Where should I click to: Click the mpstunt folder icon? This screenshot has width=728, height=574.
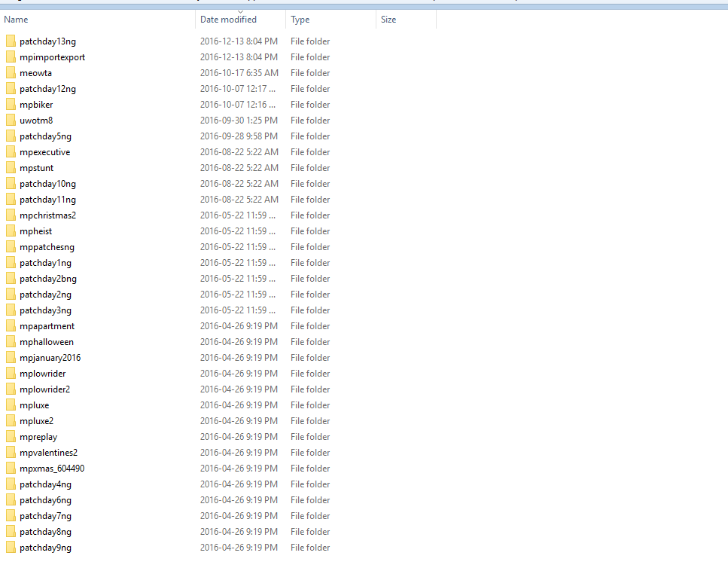[11, 168]
